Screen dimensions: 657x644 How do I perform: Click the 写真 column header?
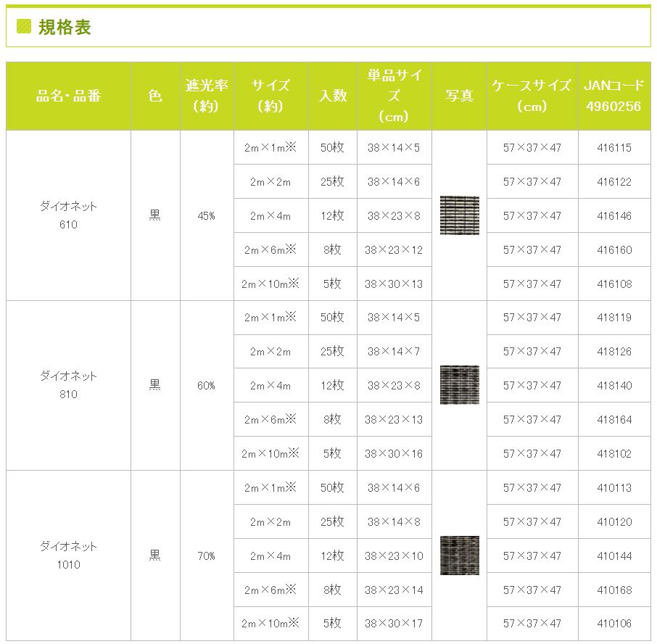tap(459, 96)
